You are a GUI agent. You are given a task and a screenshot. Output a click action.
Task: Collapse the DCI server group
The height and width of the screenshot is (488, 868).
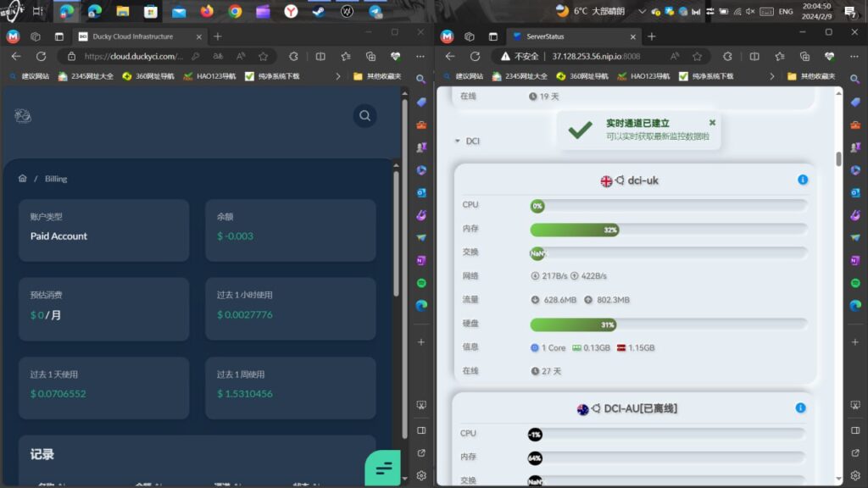tap(458, 141)
